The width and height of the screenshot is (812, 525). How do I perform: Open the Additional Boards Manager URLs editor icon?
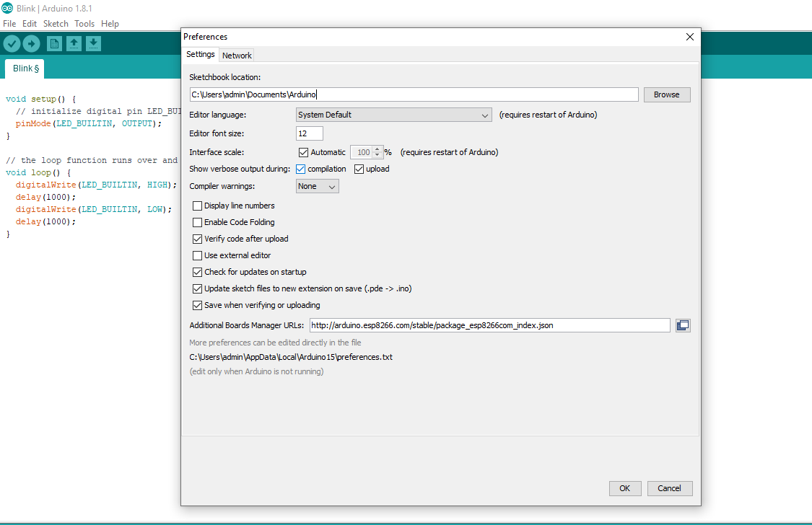(683, 325)
